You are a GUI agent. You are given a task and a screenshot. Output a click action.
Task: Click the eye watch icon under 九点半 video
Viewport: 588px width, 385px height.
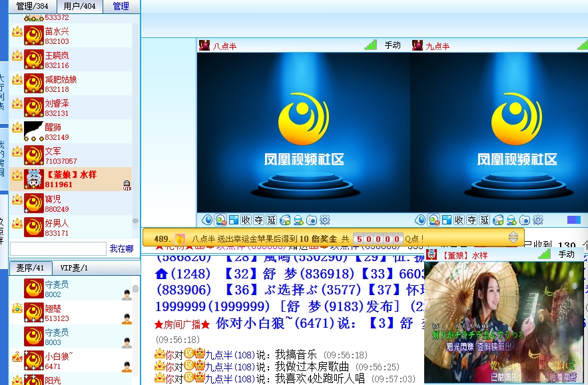(420, 220)
